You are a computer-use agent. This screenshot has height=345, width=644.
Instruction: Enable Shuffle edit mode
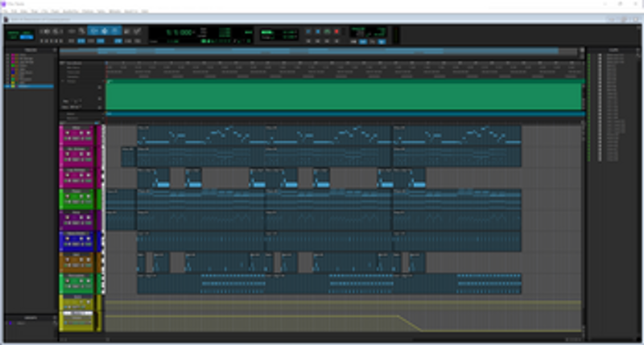[x=13, y=33]
